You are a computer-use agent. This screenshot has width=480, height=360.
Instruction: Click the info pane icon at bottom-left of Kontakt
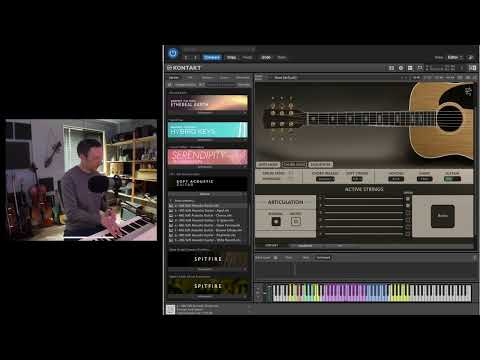(171, 309)
